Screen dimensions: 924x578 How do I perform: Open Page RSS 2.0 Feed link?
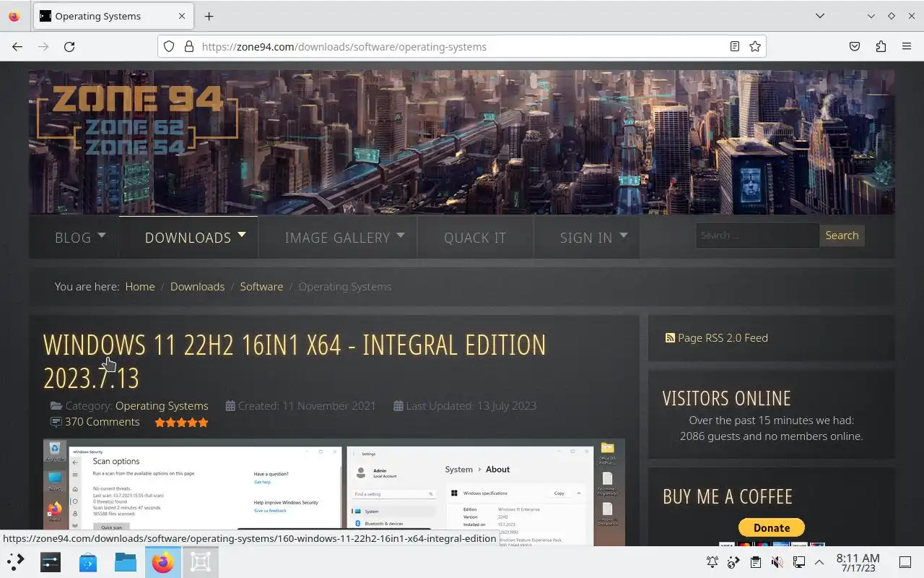(x=723, y=337)
